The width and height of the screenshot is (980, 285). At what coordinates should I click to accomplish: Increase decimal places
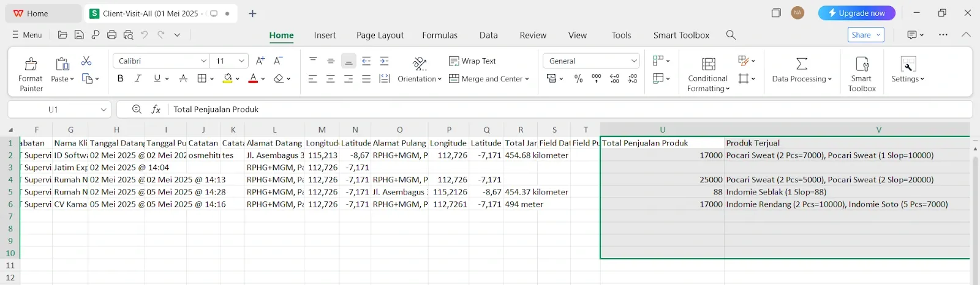[614, 78]
